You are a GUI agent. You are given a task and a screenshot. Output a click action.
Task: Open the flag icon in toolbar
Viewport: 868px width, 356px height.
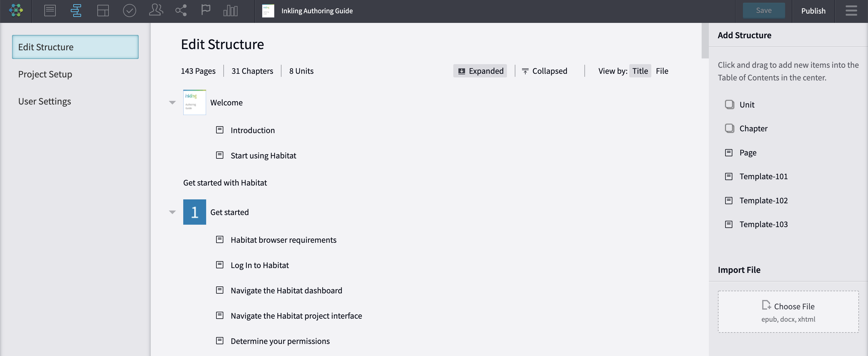(x=206, y=10)
